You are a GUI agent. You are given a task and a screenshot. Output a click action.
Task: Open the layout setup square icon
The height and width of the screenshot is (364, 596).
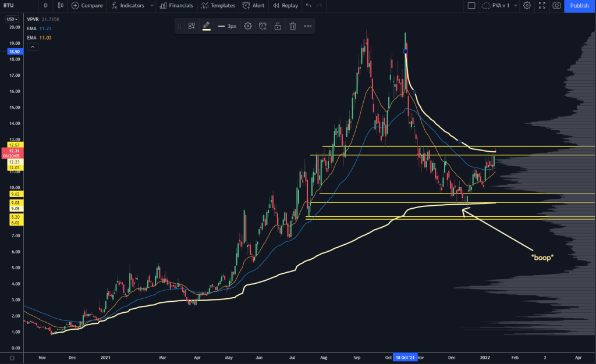point(471,6)
